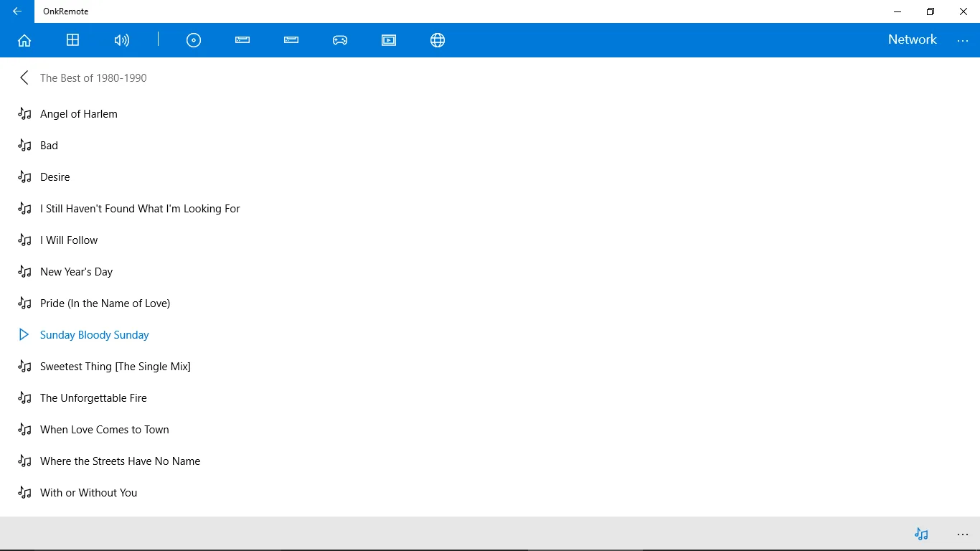Play the track New Year's Day
This screenshot has height=551, width=980.
tap(77, 272)
